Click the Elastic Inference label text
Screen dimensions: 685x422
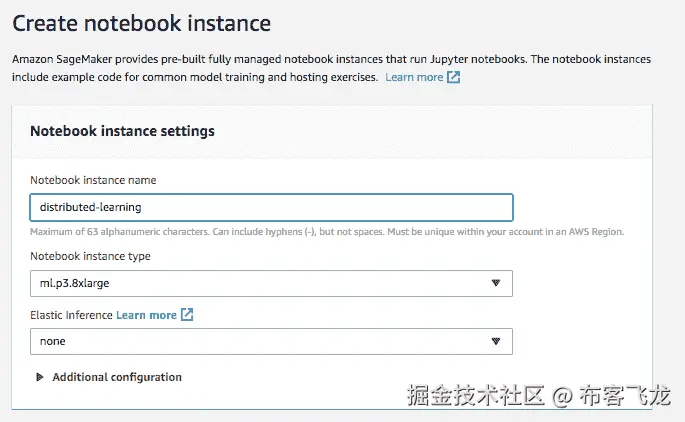point(71,315)
